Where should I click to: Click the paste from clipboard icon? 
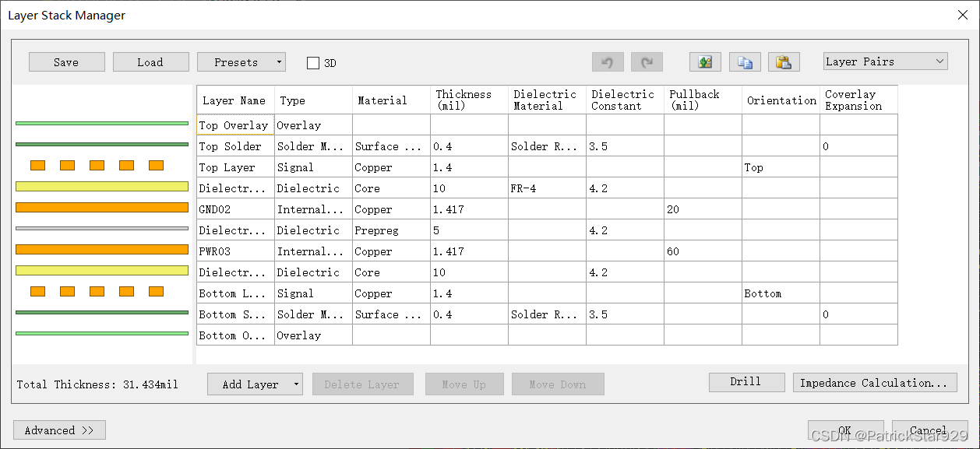pos(784,62)
